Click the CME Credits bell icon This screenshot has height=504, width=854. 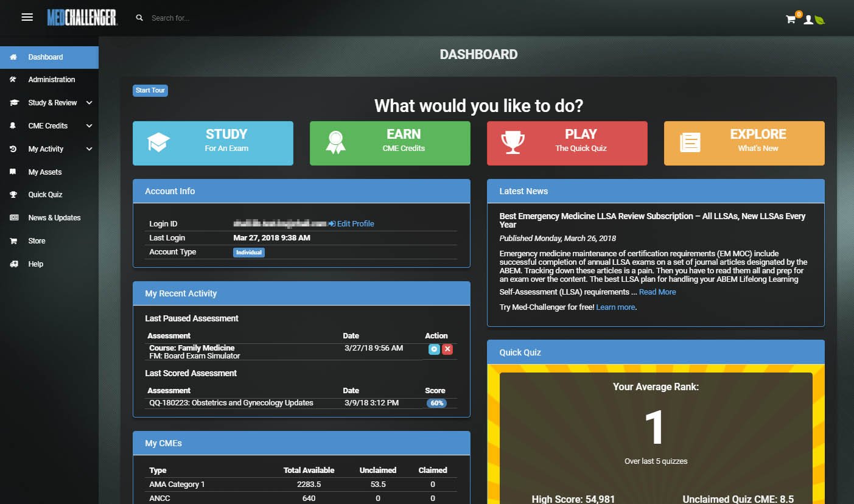click(13, 126)
